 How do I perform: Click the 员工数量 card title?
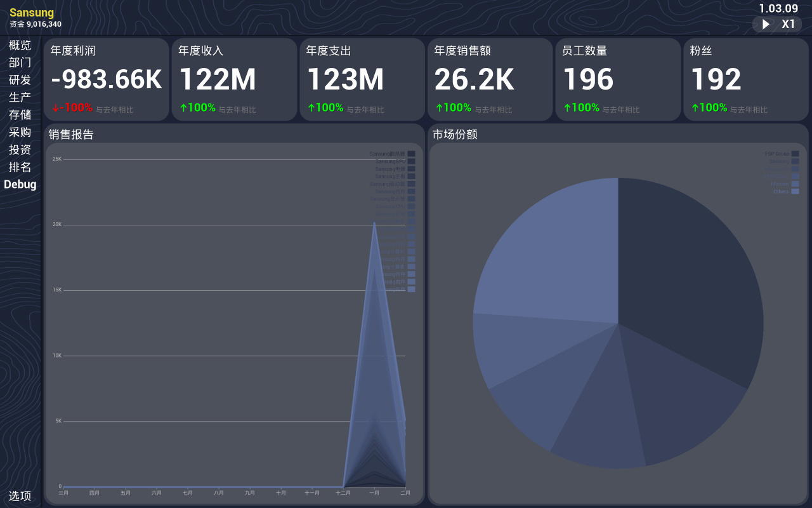pyautogui.click(x=585, y=51)
